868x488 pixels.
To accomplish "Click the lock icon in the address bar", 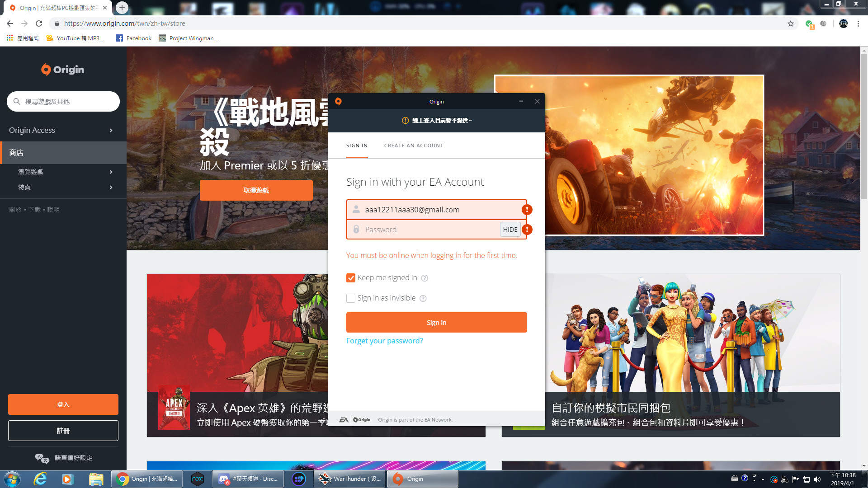I will click(57, 23).
